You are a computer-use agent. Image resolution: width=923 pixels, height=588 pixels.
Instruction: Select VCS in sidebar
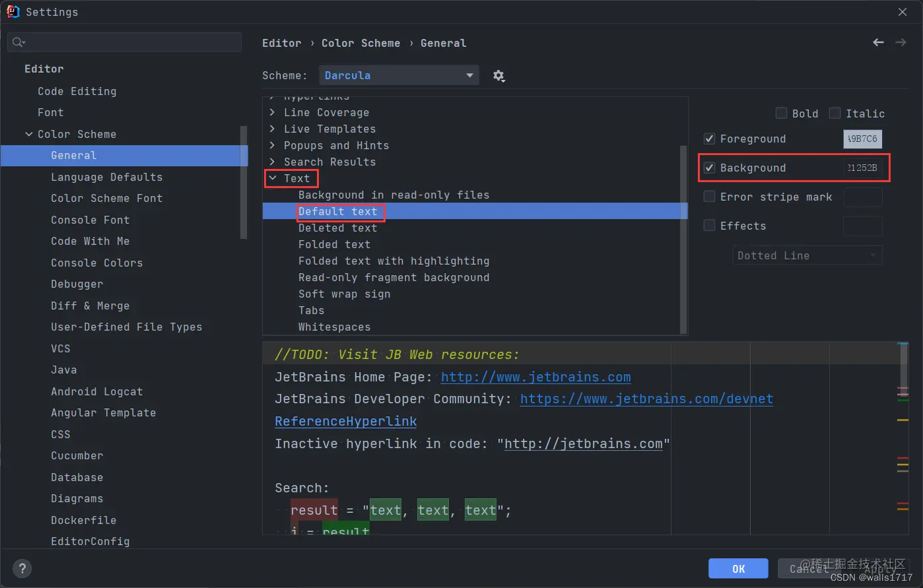pos(60,348)
